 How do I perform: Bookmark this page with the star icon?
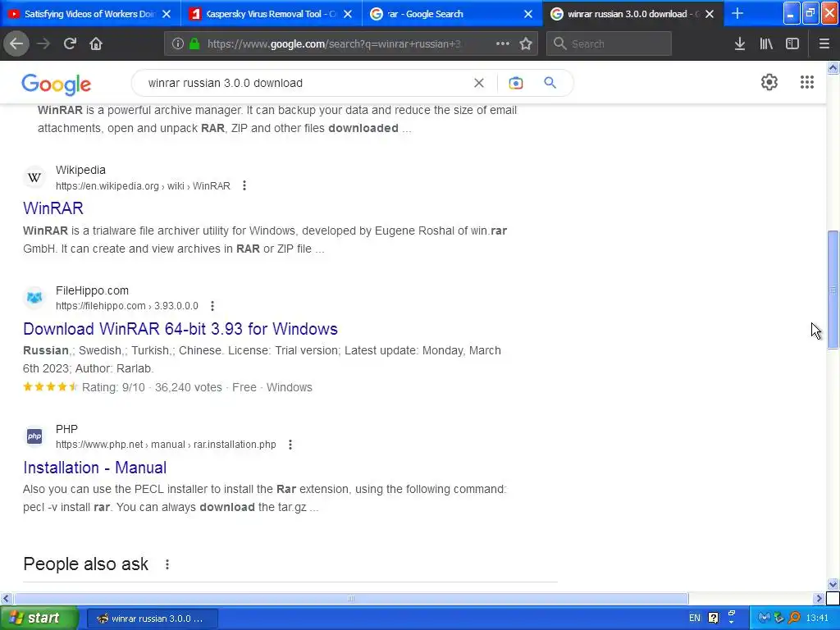point(526,43)
